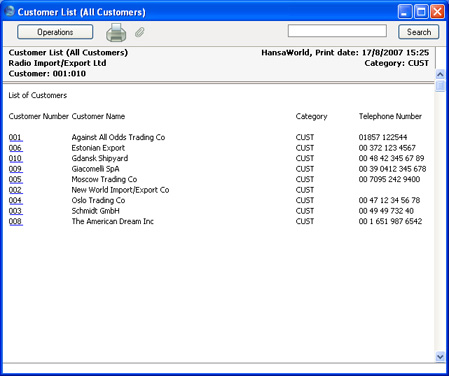The width and height of the screenshot is (449, 376).
Task: Click the HansaWorld globe icon in title bar
Action: 9,11
